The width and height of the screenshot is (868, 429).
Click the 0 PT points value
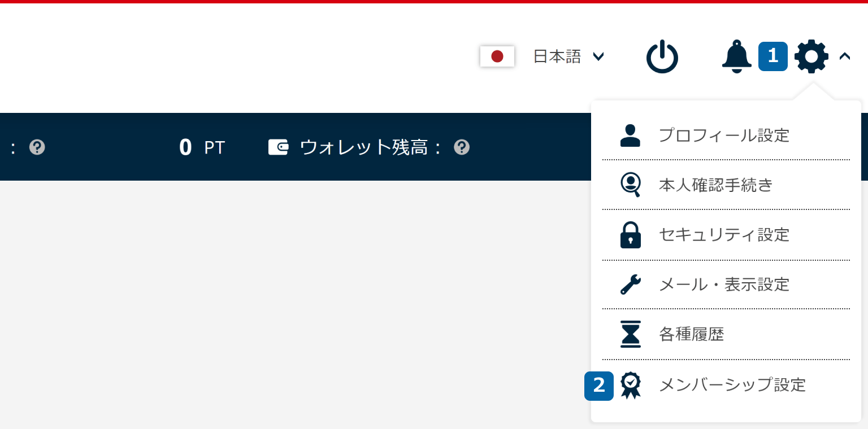click(x=202, y=147)
